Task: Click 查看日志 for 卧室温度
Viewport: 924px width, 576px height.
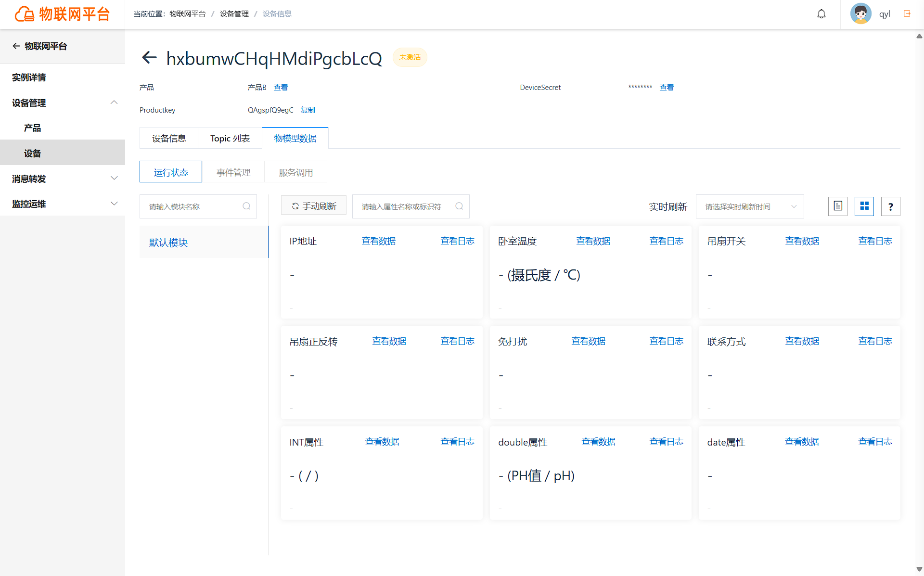Action: 666,241
